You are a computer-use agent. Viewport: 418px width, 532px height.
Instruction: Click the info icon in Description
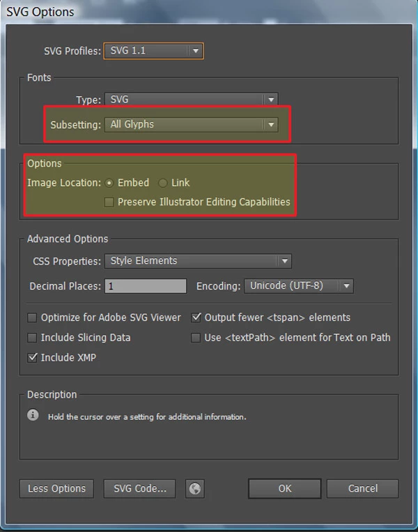point(33,415)
